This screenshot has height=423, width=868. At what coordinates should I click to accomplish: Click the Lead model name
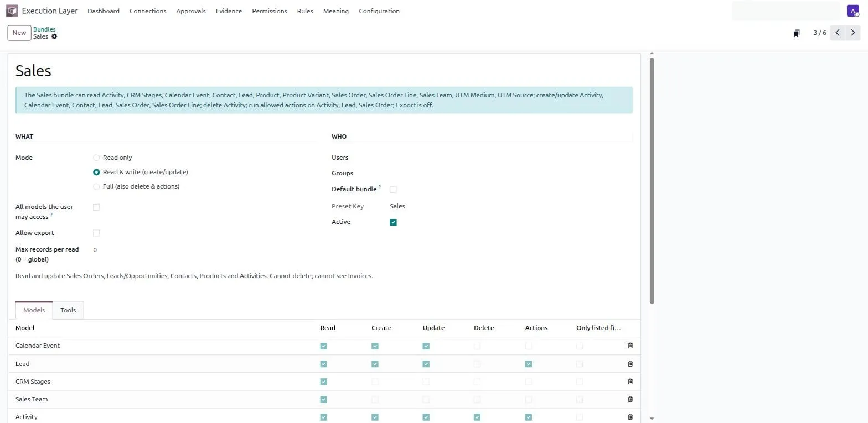[x=23, y=364]
